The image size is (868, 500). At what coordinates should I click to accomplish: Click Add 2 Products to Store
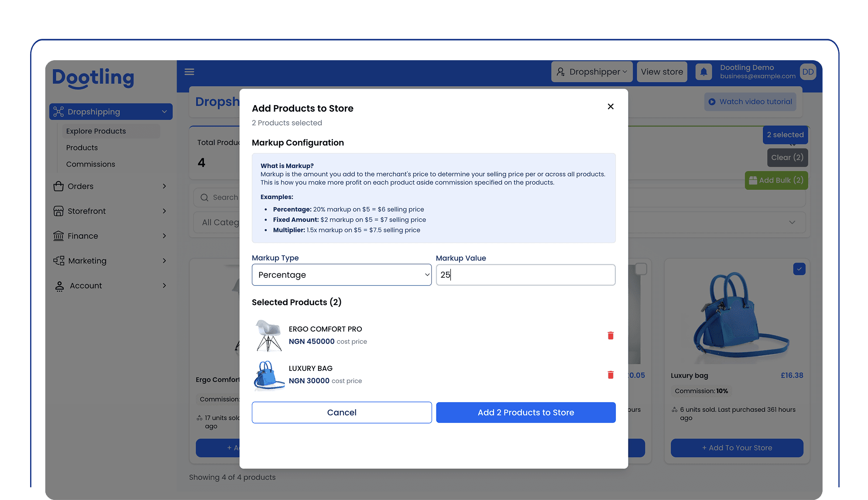tap(525, 412)
